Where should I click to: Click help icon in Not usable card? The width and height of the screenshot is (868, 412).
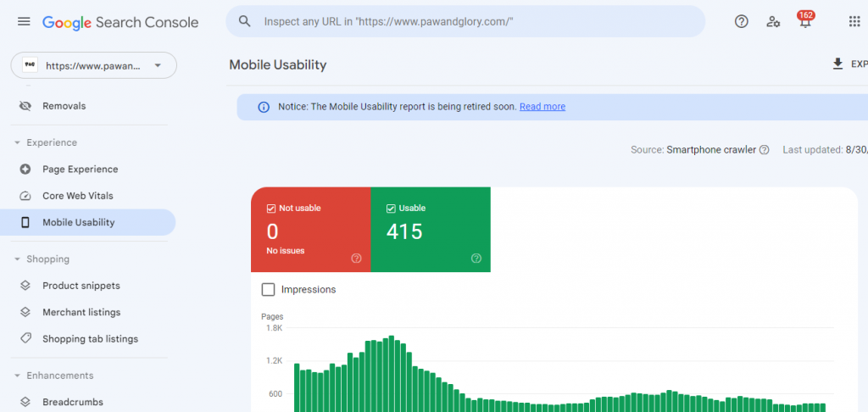[x=357, y=258]
